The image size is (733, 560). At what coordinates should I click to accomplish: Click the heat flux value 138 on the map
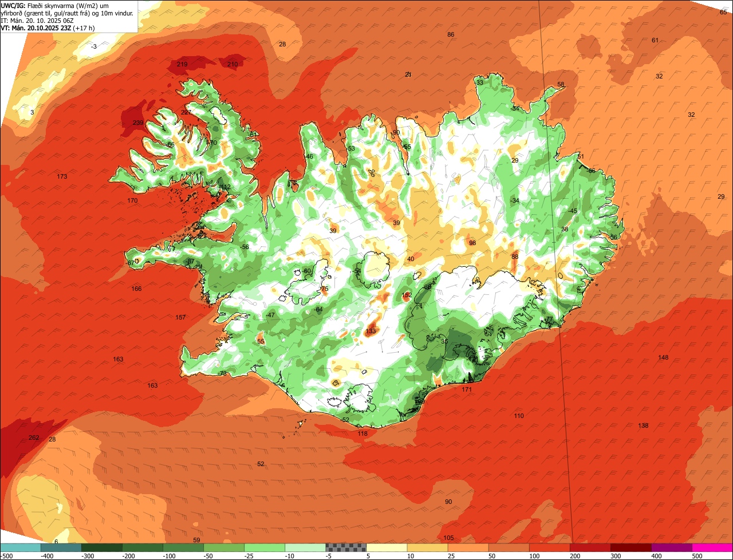[x=644, y=425]
